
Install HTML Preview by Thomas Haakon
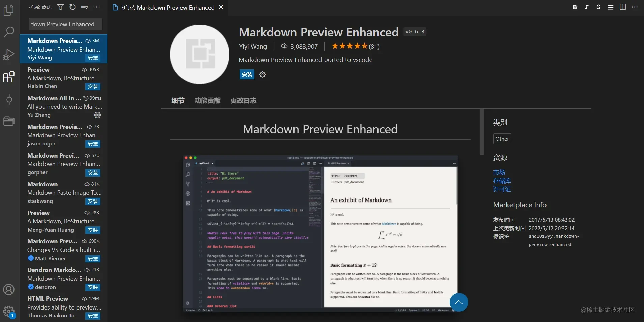coord(93,316)
